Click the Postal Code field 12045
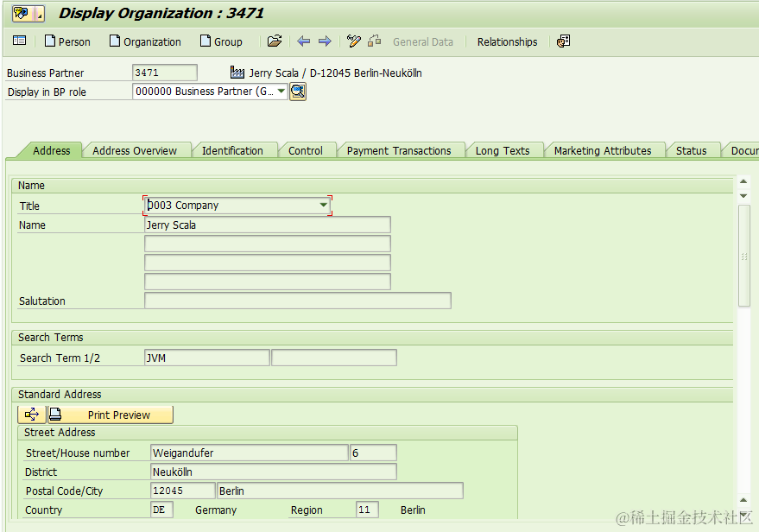 tap(182, 491)
